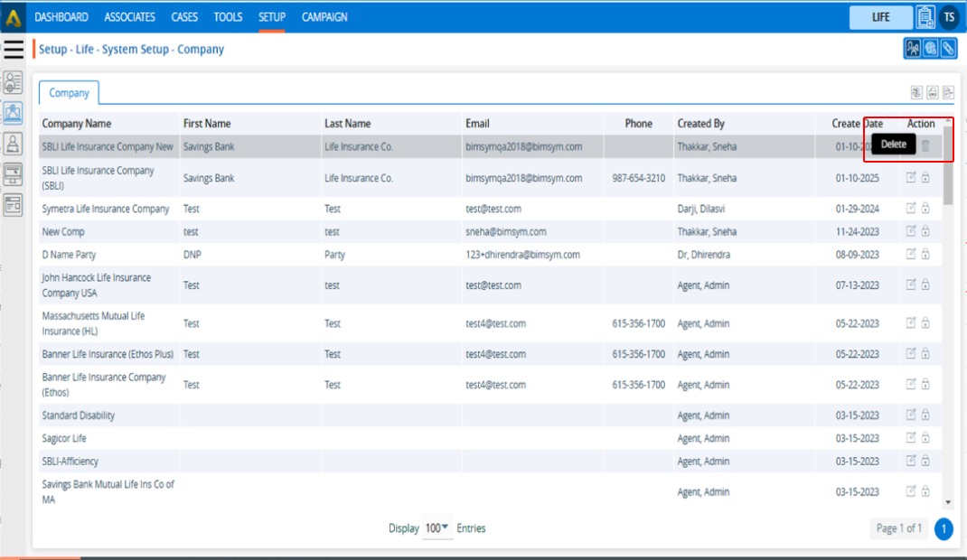Open the TS user profile avatar
The height and width of the screenshot is (560, 967).
click(949, 17)
